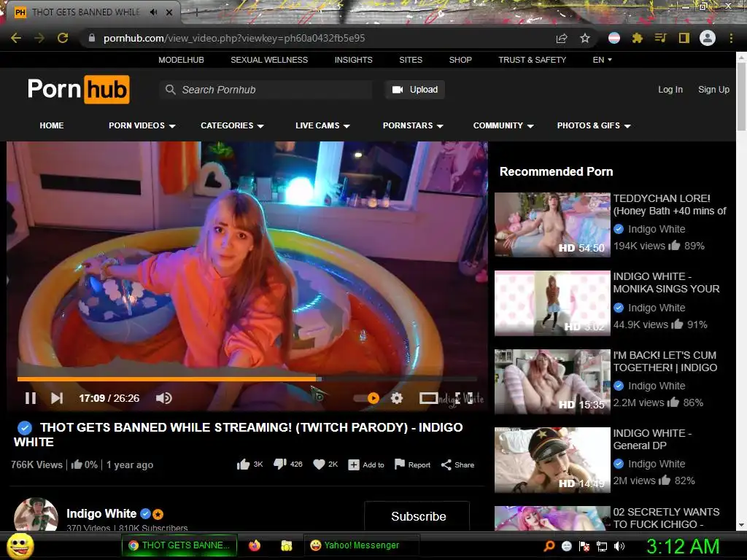Screen dimensions: 747x560
Task: Click the Sign Up link
Action: 713,90
